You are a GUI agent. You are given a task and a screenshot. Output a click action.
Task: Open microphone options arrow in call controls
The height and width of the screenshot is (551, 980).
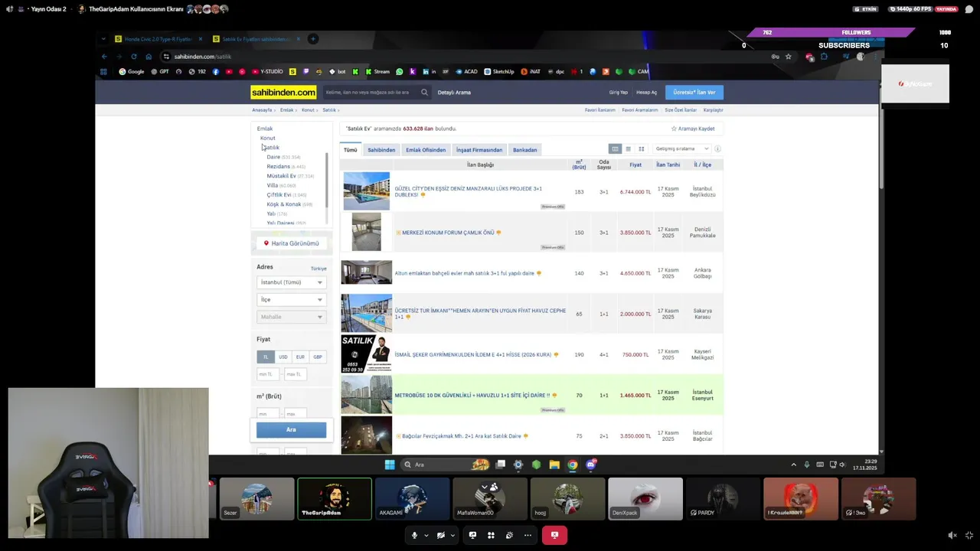[x=426, y=535]
